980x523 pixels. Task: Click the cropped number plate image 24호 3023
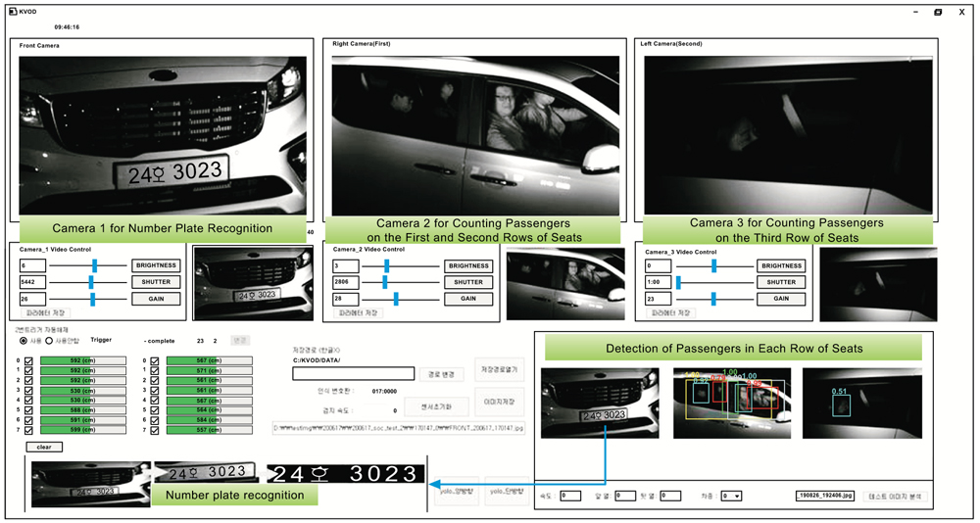click(346, 474)
